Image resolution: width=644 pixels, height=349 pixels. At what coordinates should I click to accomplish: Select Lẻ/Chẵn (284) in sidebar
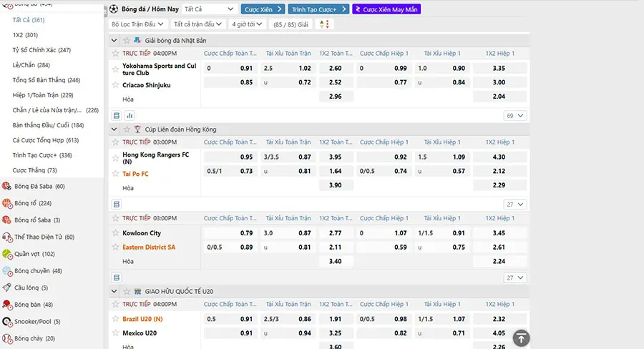pos(31,65)
